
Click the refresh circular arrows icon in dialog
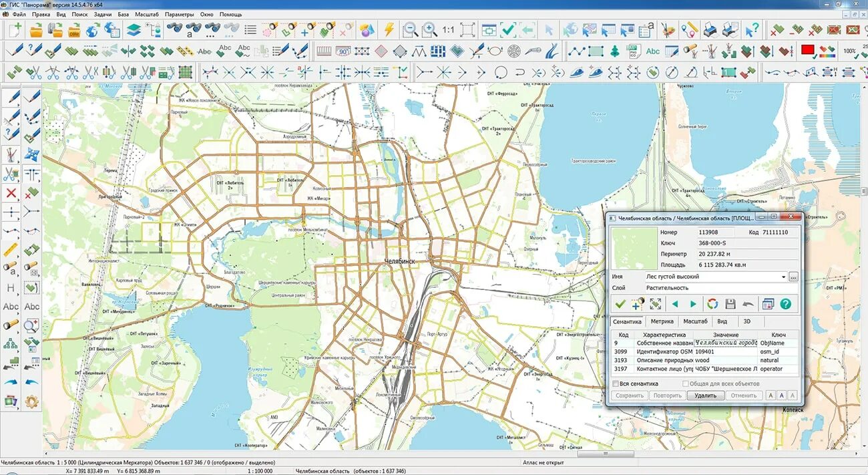712,304
